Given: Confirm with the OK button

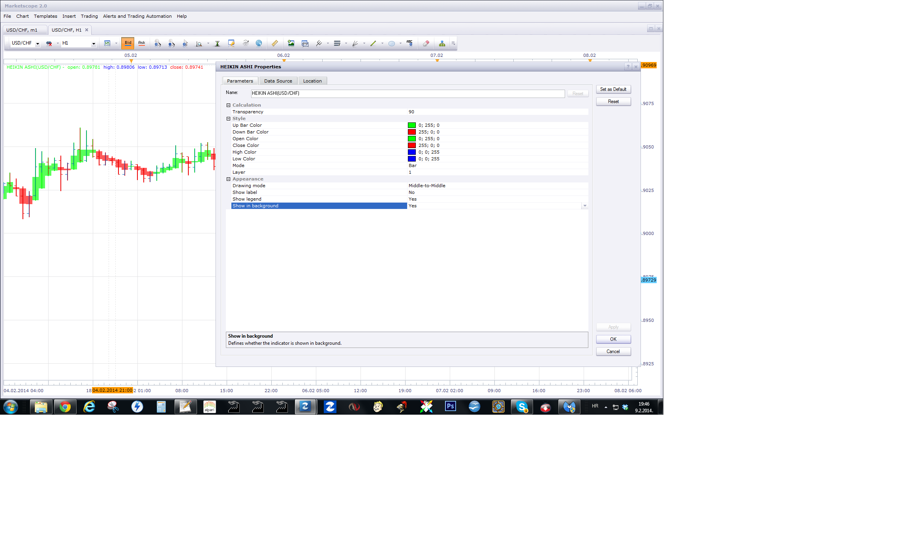Looking at the screenshot, I should 613,339.
